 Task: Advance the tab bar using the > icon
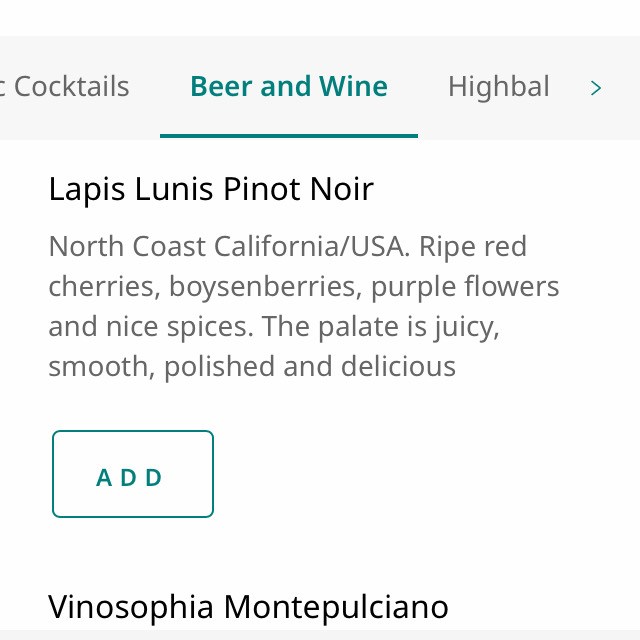coord(596,88)
